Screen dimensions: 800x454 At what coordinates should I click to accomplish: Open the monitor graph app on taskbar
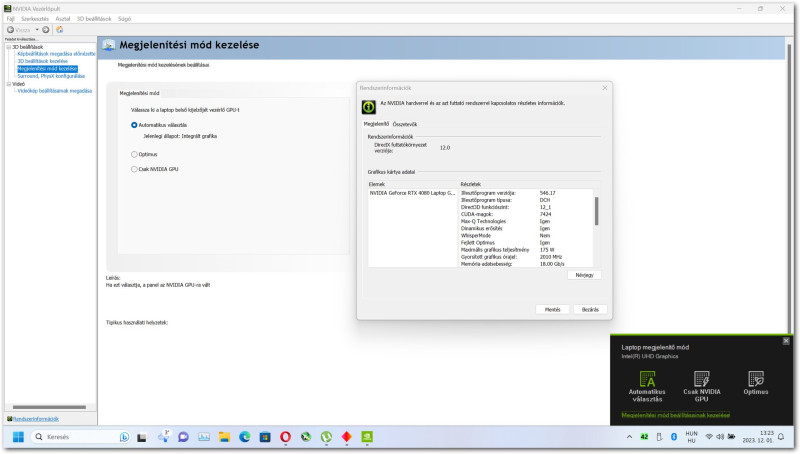point(204,437)
